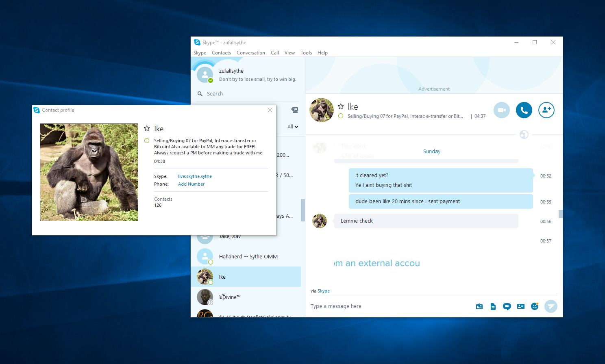
Task: Click the live:skythe.sythe Skype name link
Action: tap(195, 176)
